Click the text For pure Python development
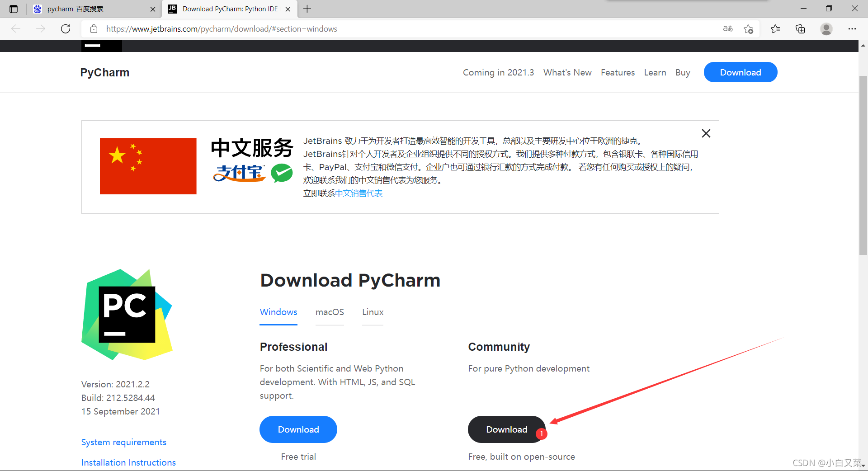The height and width of the screenshot is (471, 868). click(528, 368)
